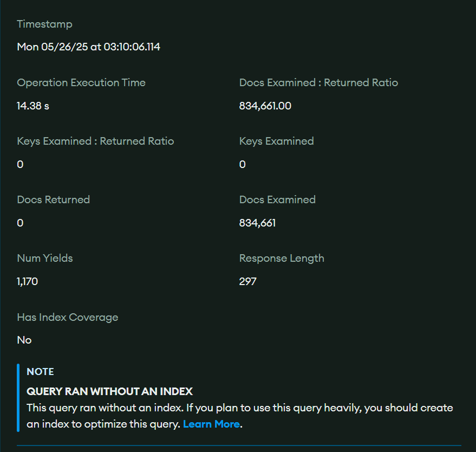
Task: Select the 834,661.00 ratio value
Action: tap(265, 106)
